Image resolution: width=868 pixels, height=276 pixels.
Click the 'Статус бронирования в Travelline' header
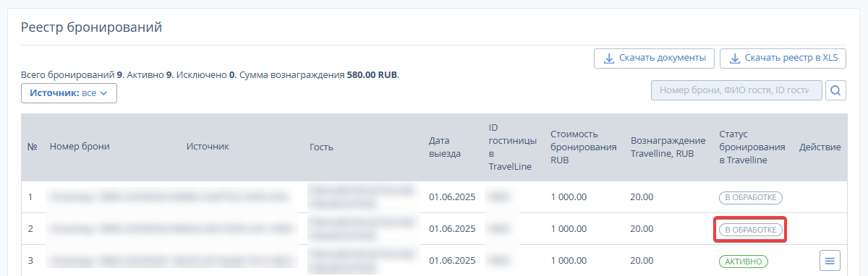[752, 147]
